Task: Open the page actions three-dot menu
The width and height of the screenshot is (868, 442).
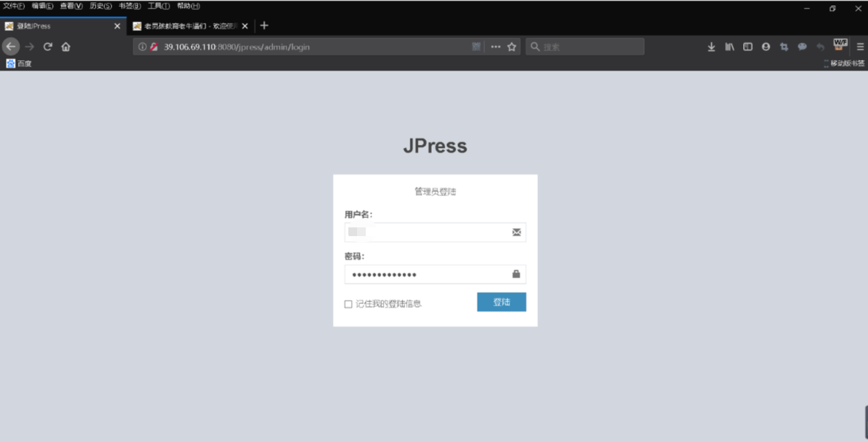Action: pos(495,47)
